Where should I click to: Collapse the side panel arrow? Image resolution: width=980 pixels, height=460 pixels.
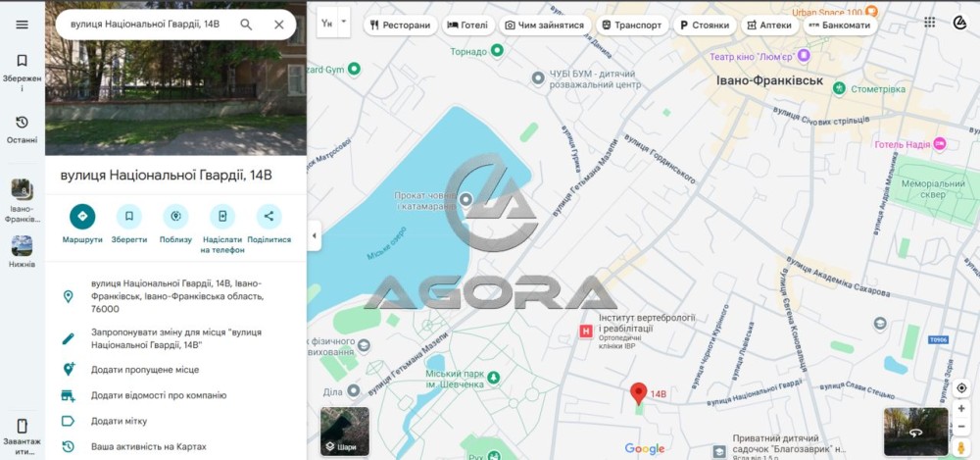pos(314,236)
